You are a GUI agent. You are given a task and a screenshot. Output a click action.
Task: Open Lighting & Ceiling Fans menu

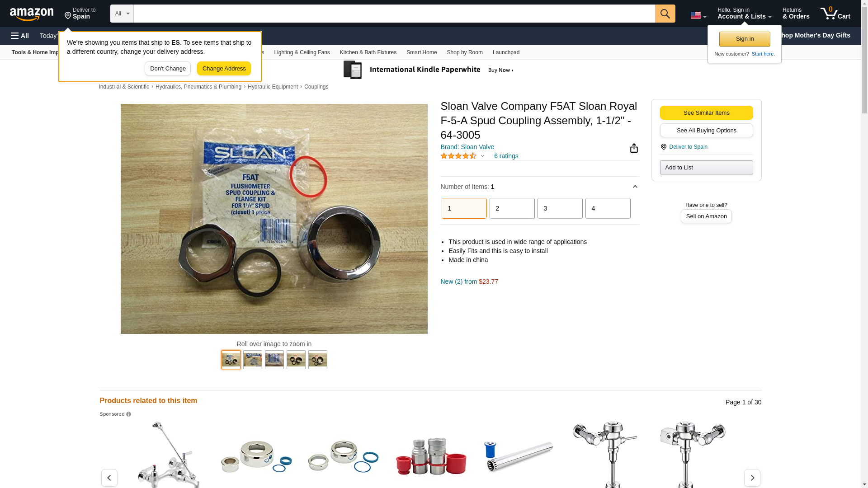click(x=302, y=52)
